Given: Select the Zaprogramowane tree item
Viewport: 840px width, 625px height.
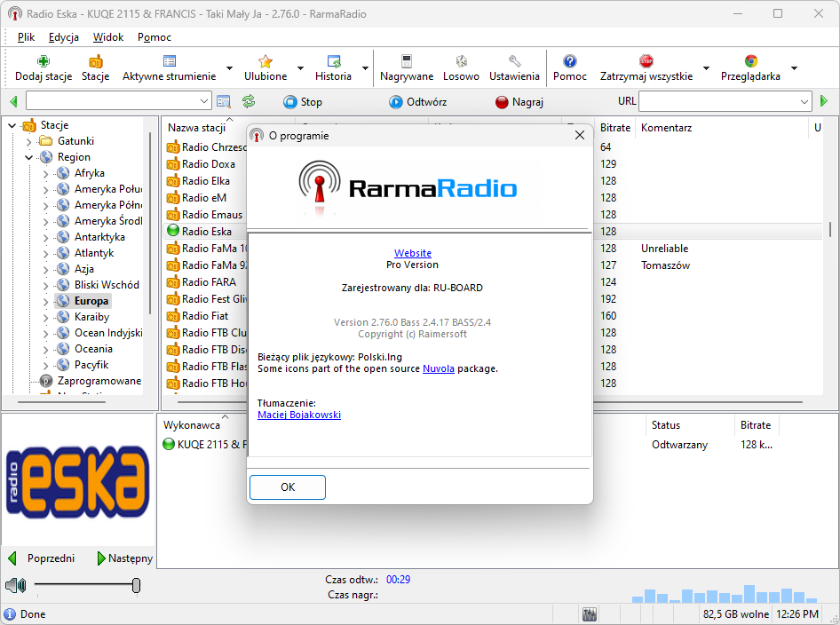Looking at the screenshot, I should [99, 381].
